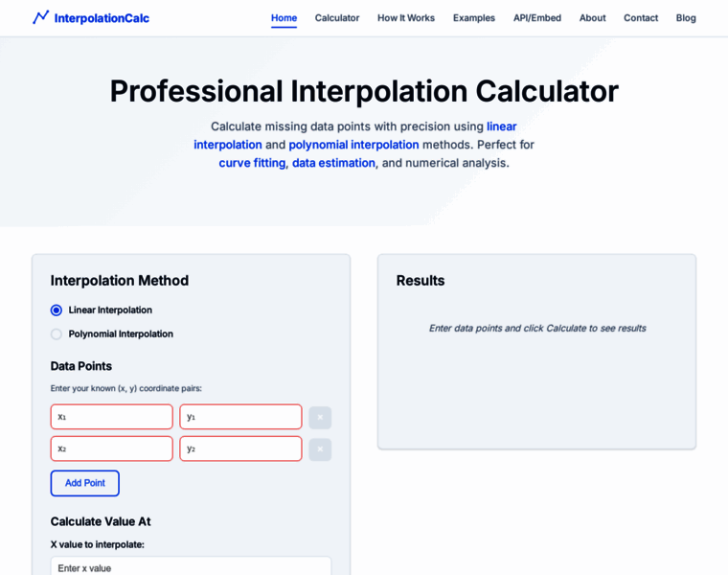This screenshot has width=728, height=575.
Task: Remove the first data point row
Action: tap(320, 417)
